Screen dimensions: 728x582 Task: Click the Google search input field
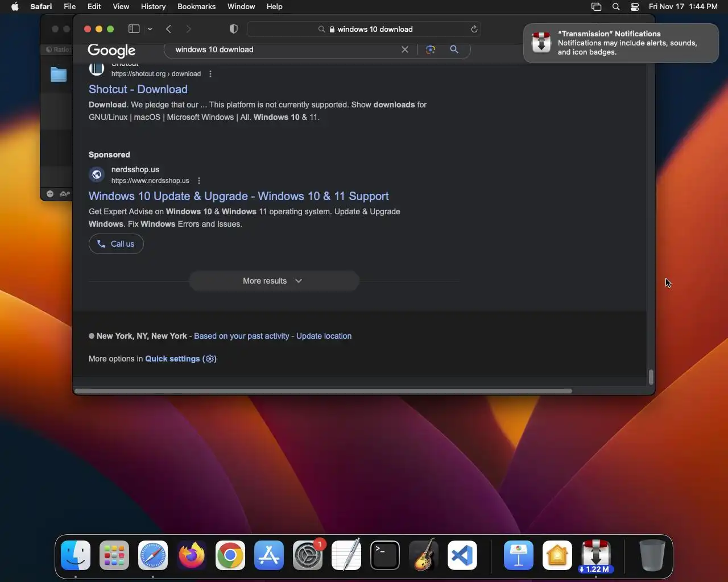pyautogui.click(x=284, y=49)
